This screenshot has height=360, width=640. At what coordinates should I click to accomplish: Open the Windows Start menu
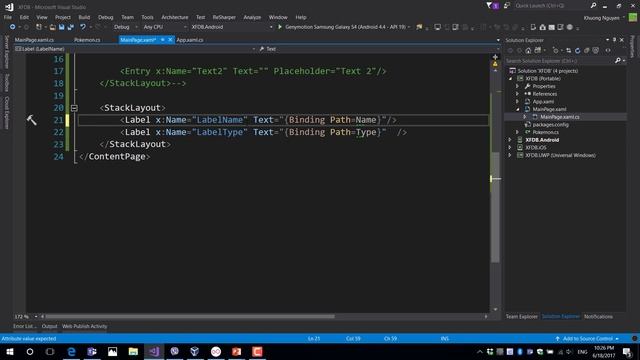[x=10, y=351]
